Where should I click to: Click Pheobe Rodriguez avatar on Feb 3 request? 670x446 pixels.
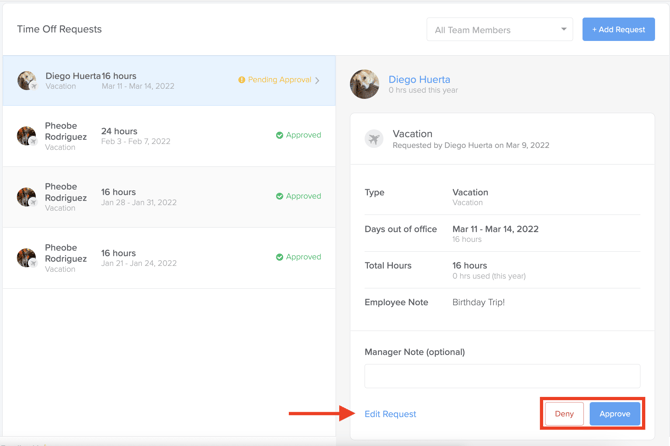27,136
